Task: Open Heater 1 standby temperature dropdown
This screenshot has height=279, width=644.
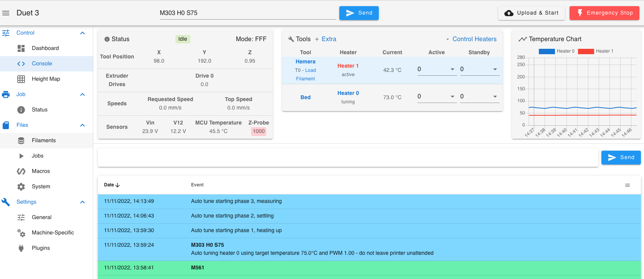Action: tap(495, 70)
